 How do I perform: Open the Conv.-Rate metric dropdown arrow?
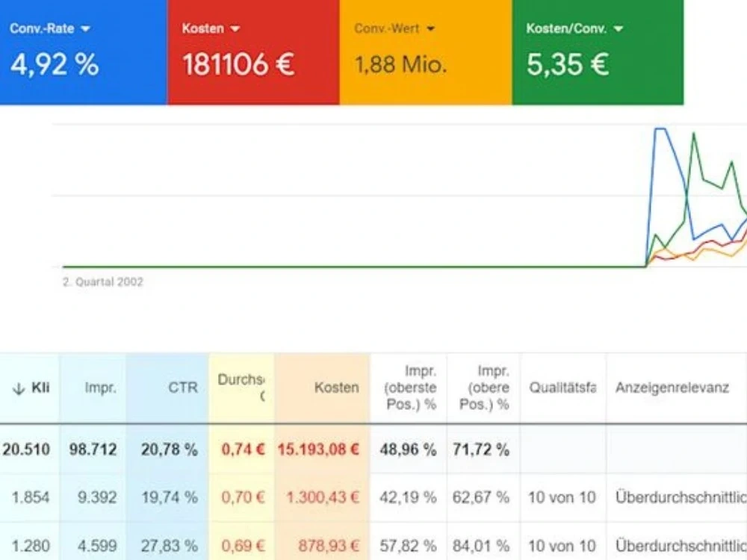[85, 29]
